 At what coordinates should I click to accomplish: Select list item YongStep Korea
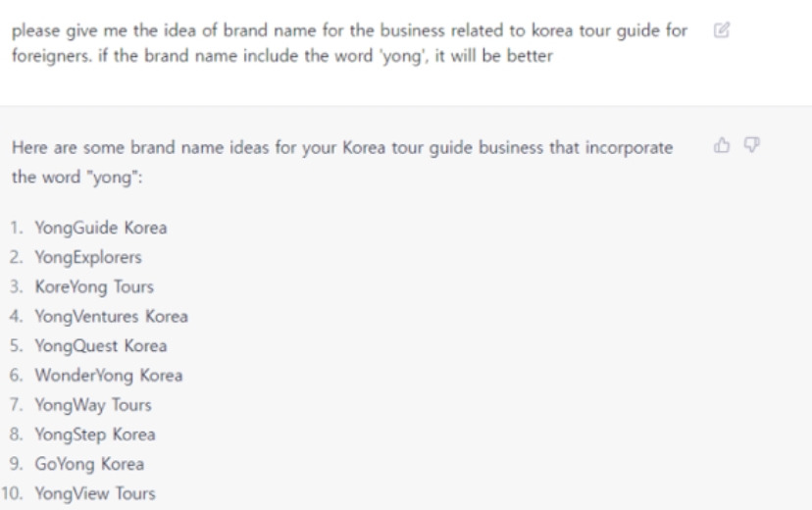(95, 434)
